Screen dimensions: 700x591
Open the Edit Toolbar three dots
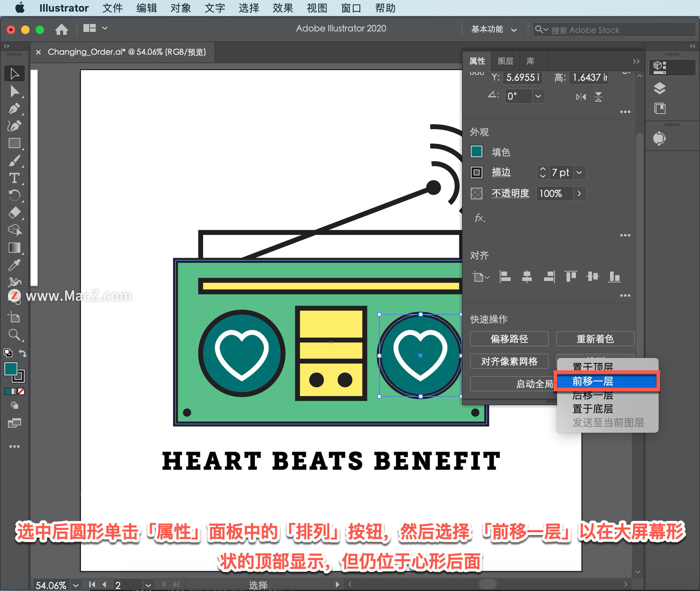(x=15, y=447)
